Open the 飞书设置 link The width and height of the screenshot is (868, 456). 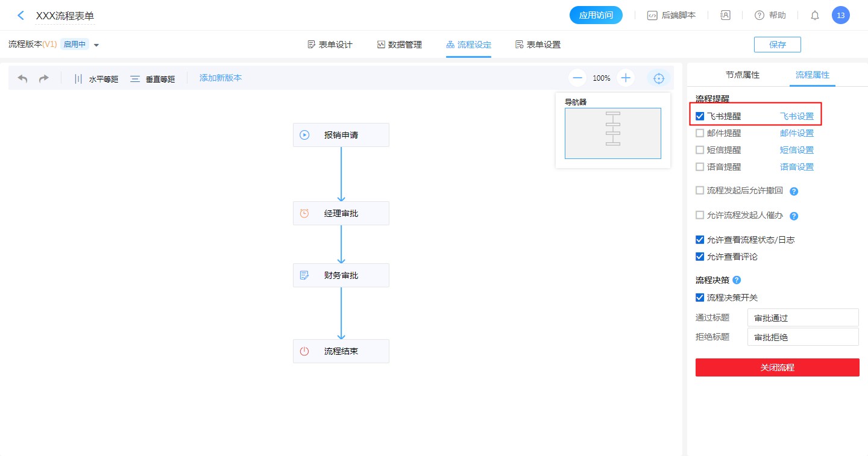click(796, 116)
